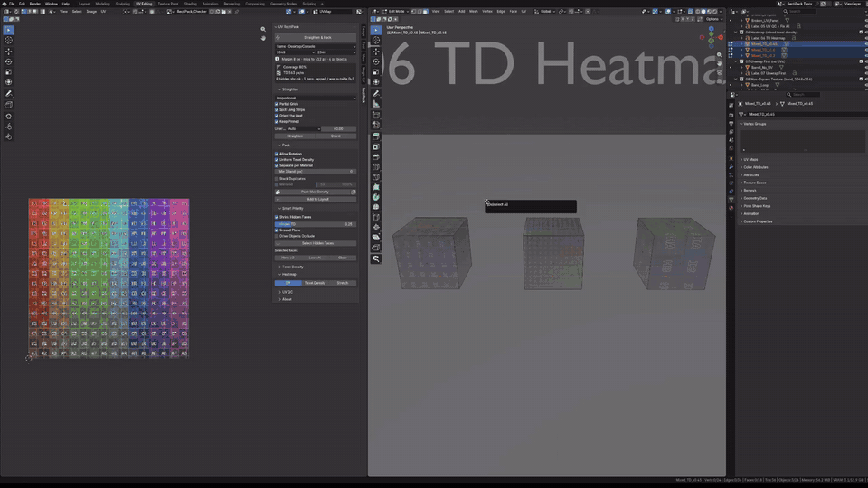Open the Proportional straighten mode dropdown
This screenshot has width=868, height=488.
[x=316, y=98]
